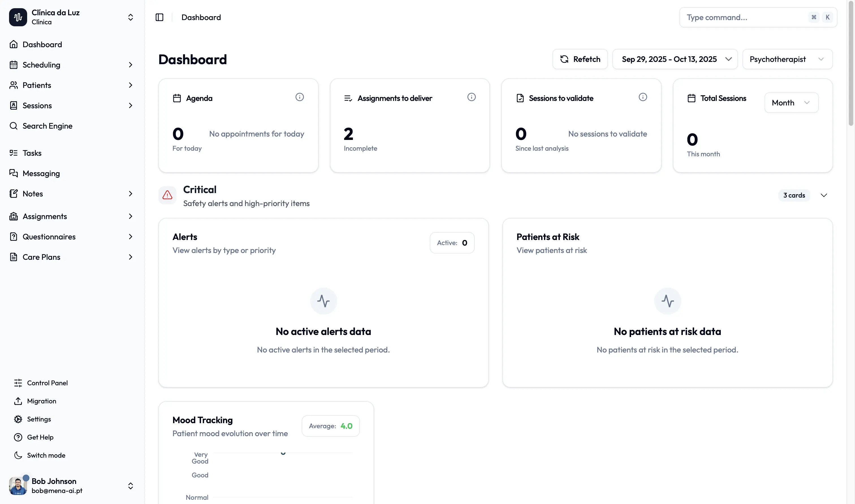The image size is (855, 504).
Task: Click Assignments to deliver info icon
Action: (471, 97)
